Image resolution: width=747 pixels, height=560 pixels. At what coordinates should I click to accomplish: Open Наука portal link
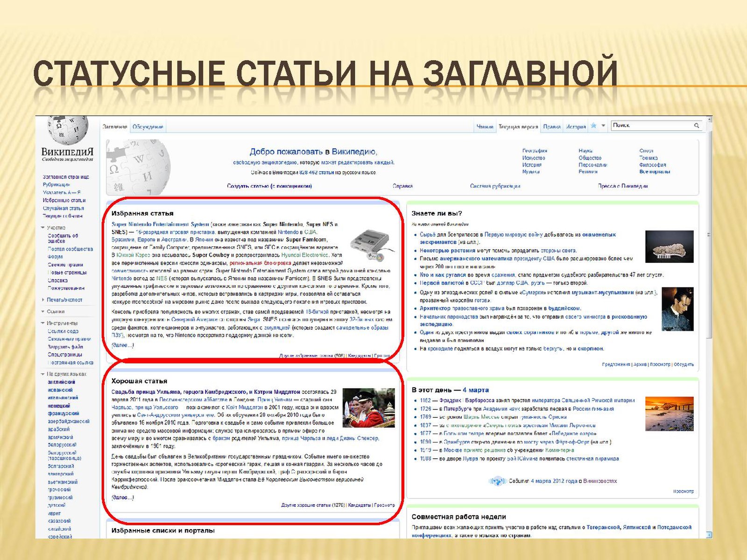(585, 151)
